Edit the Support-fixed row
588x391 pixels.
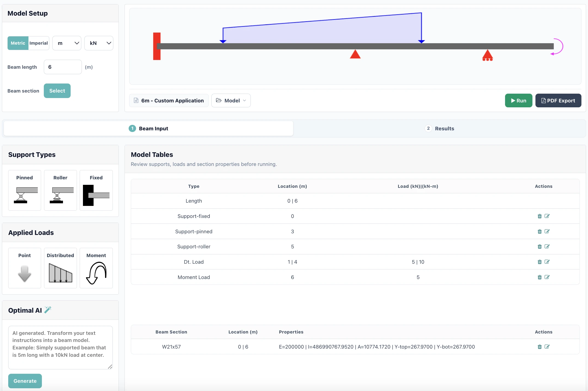point(547,216)
